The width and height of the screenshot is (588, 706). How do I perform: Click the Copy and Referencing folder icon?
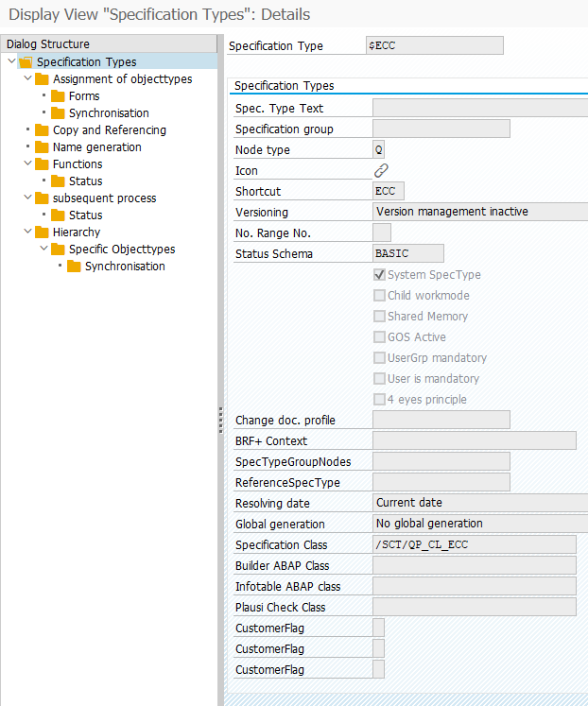[43, 130]
